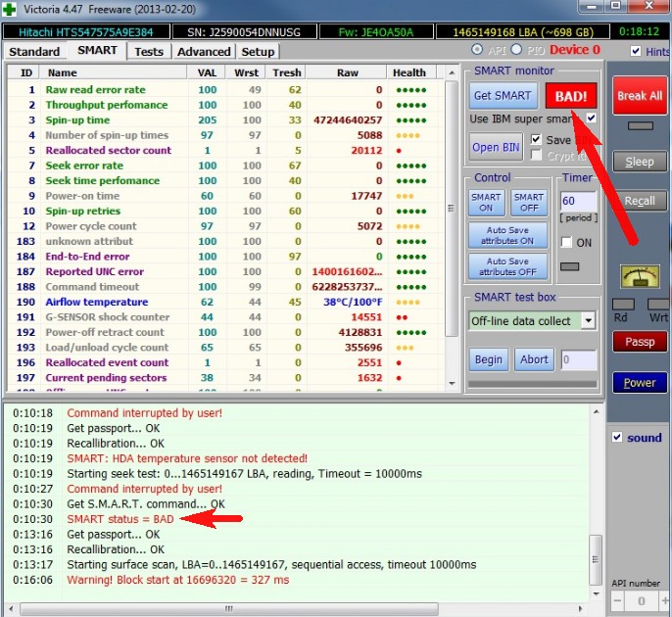This screenshot has height=617, width=672.
Task: Click the Timer period input field
Action: [576, 202]
